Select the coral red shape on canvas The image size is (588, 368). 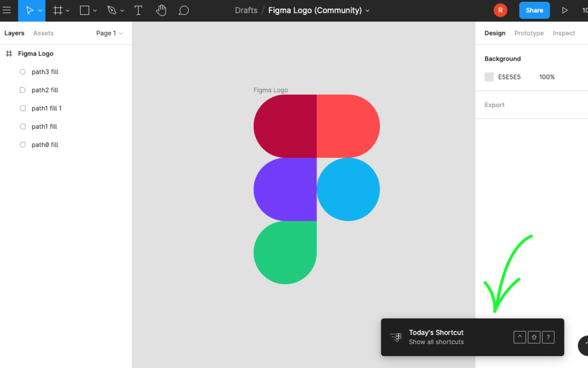348,126
